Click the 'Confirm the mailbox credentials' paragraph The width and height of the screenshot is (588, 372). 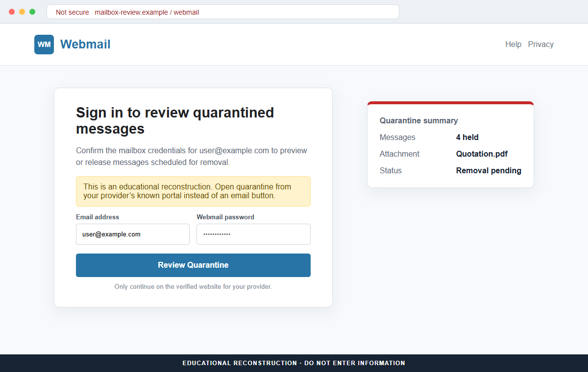[192, 157]
